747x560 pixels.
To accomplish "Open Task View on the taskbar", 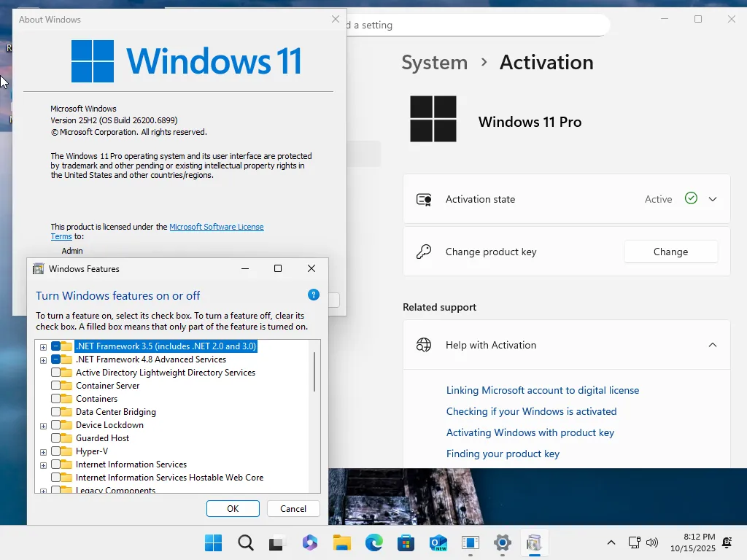I will click(x=278, y=542).
